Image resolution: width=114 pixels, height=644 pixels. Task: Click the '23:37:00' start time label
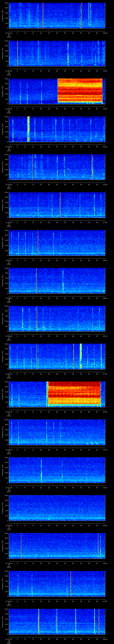click(9, 261)
